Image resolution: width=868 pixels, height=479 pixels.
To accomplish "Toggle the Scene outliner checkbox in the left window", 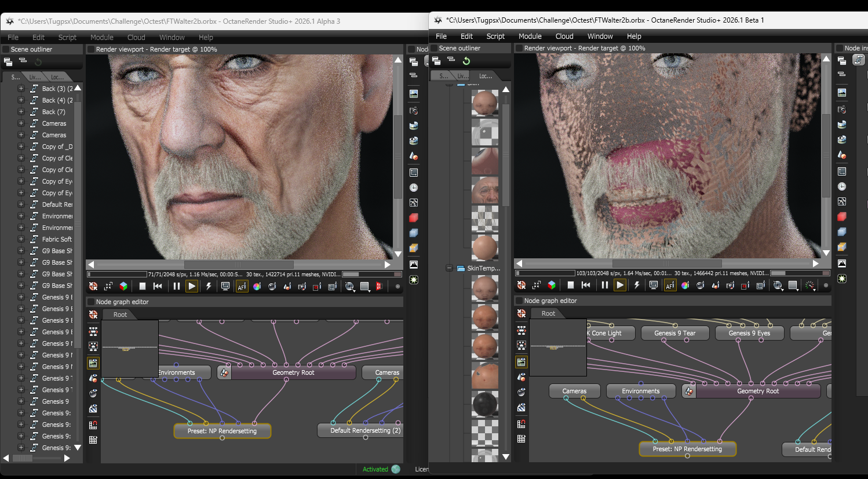I will tap(6, 49).
